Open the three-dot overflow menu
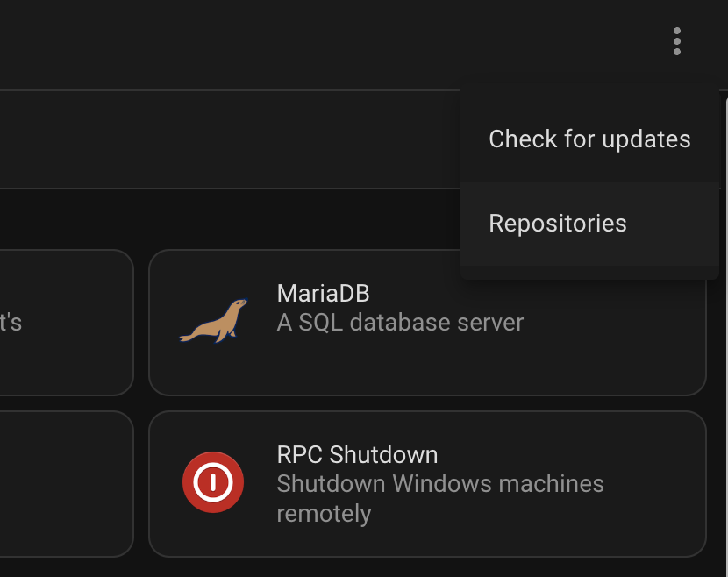The width and height of the screenshot is (728, 577). point(677,41)
